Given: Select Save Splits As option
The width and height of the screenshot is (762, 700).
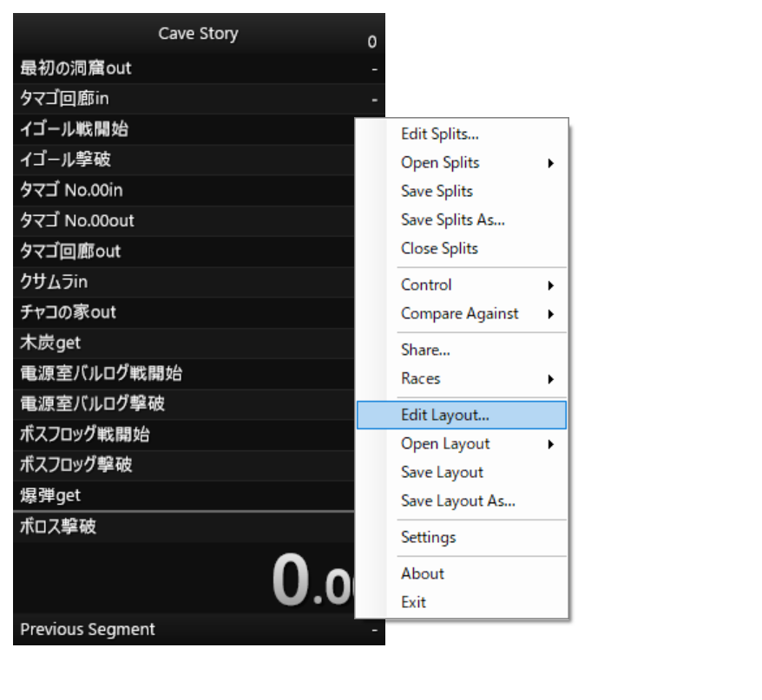Looking at the screenshot, I should (x=462, y=220).
